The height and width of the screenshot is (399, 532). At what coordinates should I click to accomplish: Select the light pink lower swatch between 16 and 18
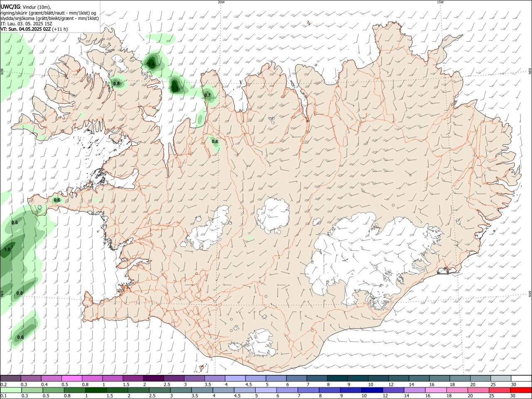(x=435, y=390)
